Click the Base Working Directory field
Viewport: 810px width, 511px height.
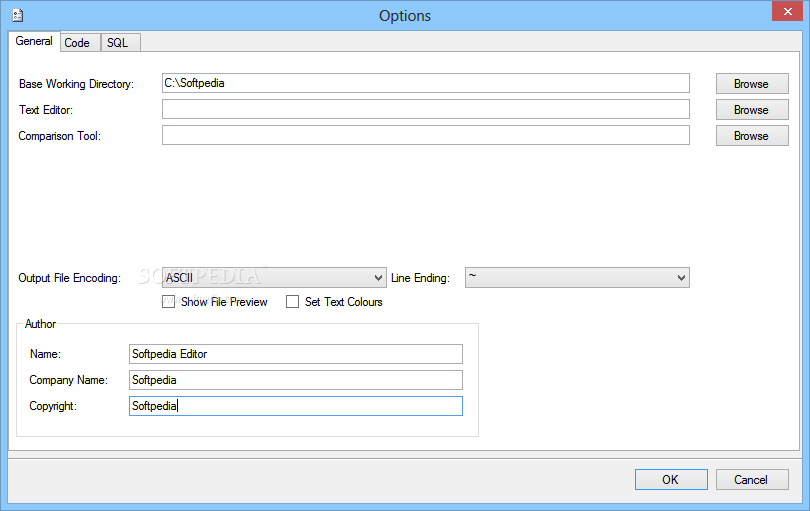tap(426, 83)
